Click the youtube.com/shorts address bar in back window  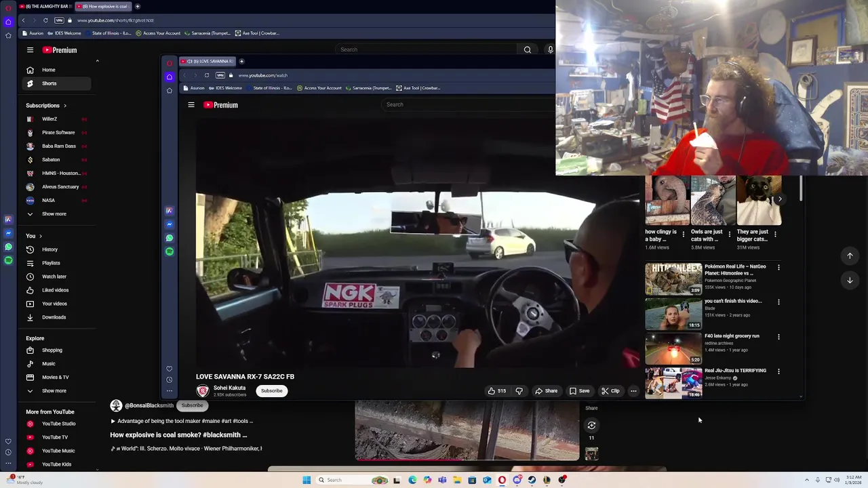[x=115, y=20]
